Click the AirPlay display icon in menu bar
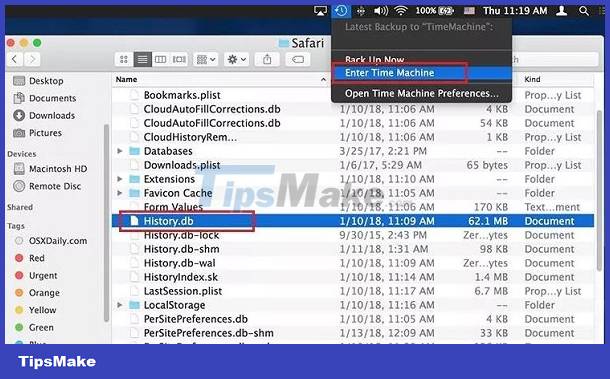 pos(321,11)
